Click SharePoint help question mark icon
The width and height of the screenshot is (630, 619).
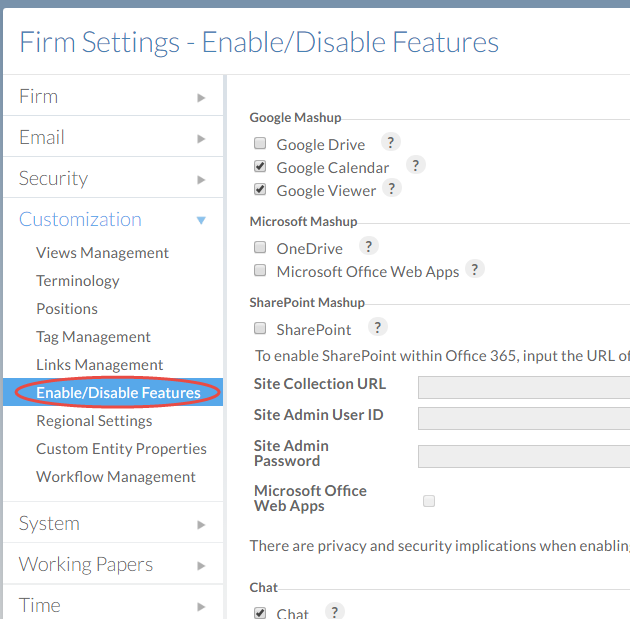pyautogui.click(x=377, y=328)
